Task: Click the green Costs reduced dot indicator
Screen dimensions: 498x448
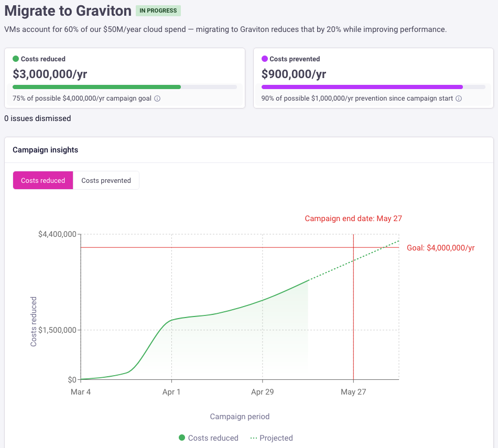Action: pyautogui.click(x=16, y=59)
